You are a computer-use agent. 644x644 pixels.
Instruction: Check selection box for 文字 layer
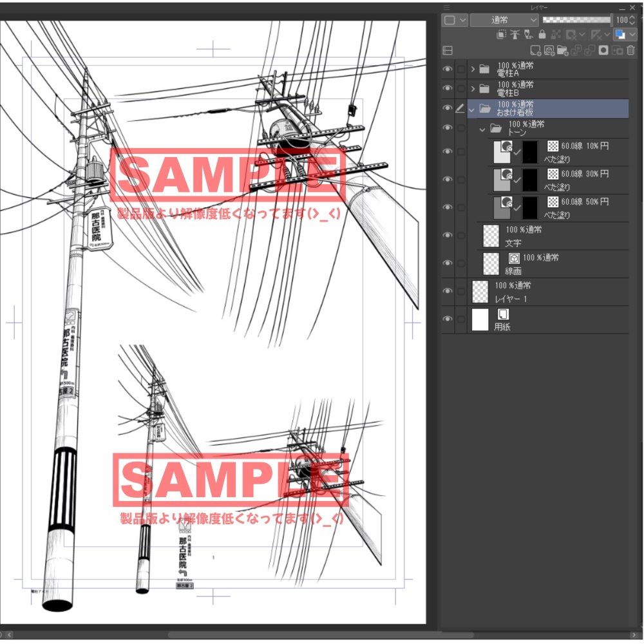coord(461,235)
